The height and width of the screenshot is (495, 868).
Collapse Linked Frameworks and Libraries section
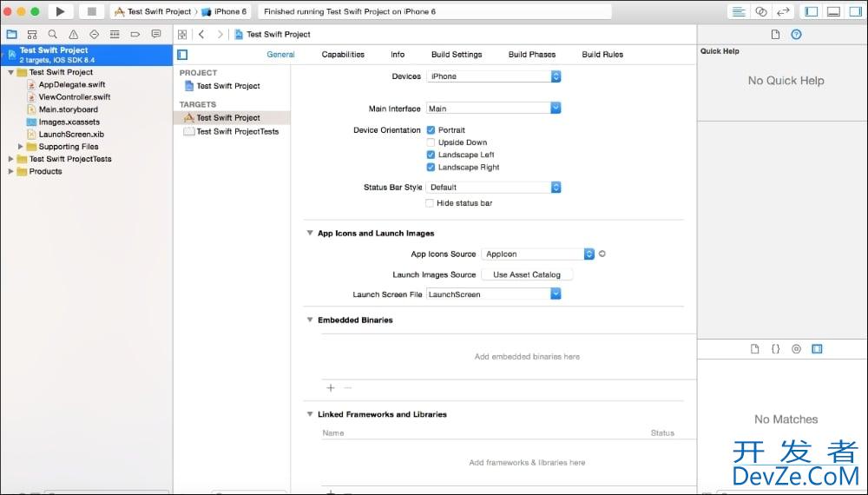click(x=310, y=414)
